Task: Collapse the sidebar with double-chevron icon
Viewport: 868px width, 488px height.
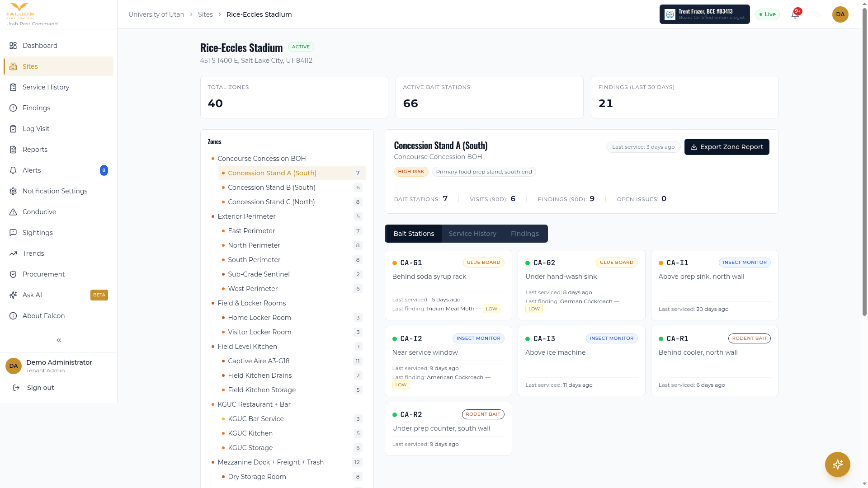Action: click(59, 340)
